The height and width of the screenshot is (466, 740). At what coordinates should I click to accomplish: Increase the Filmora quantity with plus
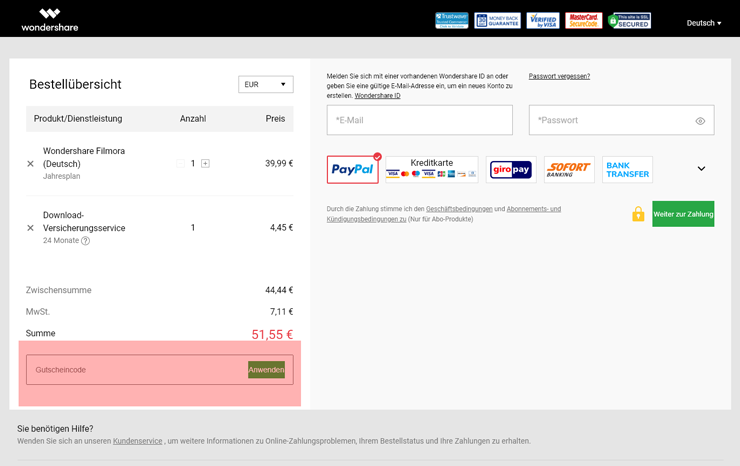[x=205, y=163]
